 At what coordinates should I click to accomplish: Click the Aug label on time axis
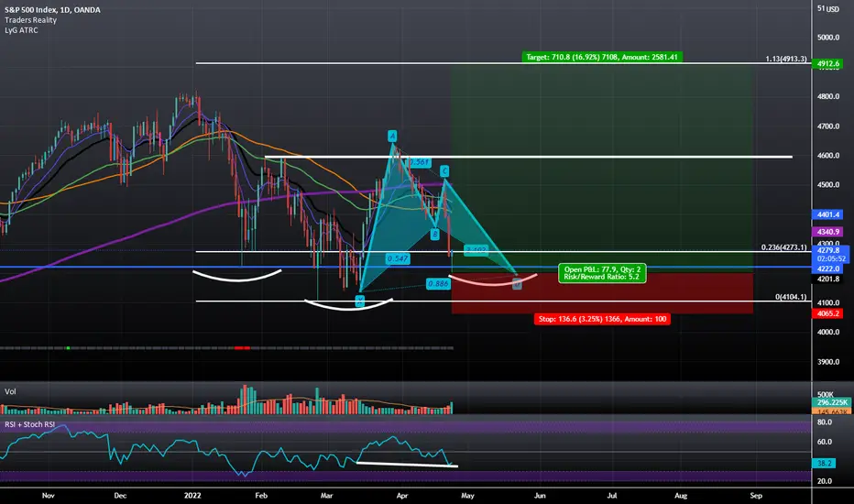click(x=681, y=496)
